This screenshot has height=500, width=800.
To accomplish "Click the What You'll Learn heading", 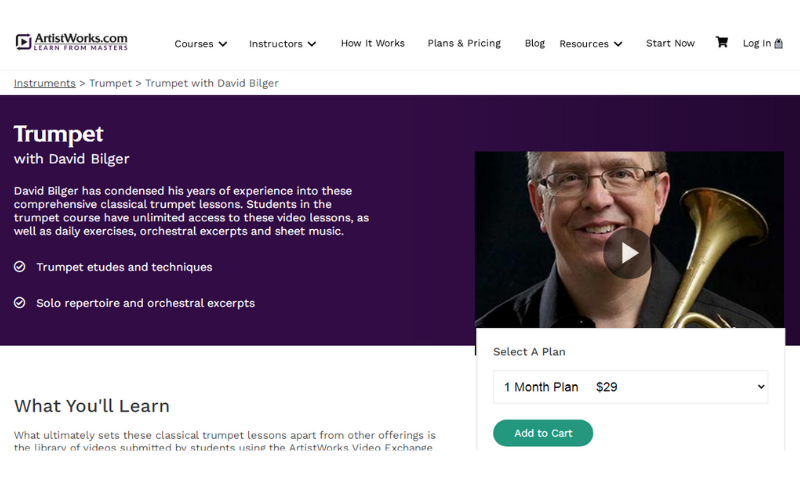I will tap(92, 406).
